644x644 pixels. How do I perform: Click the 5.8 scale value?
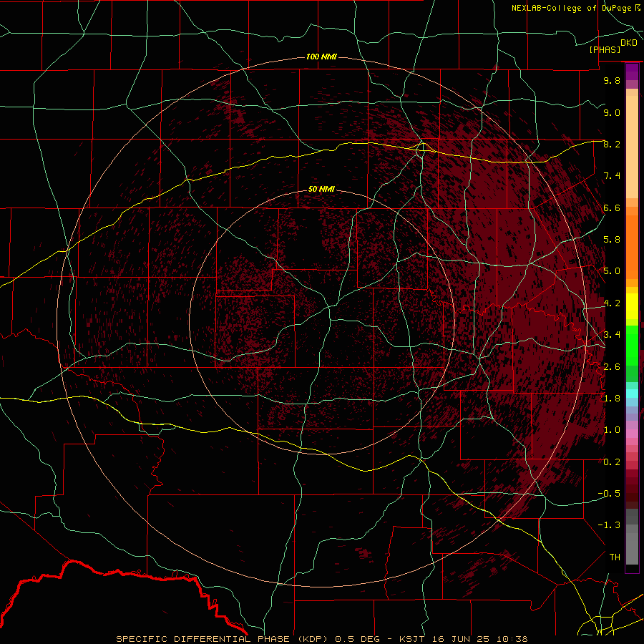(612, 240)
